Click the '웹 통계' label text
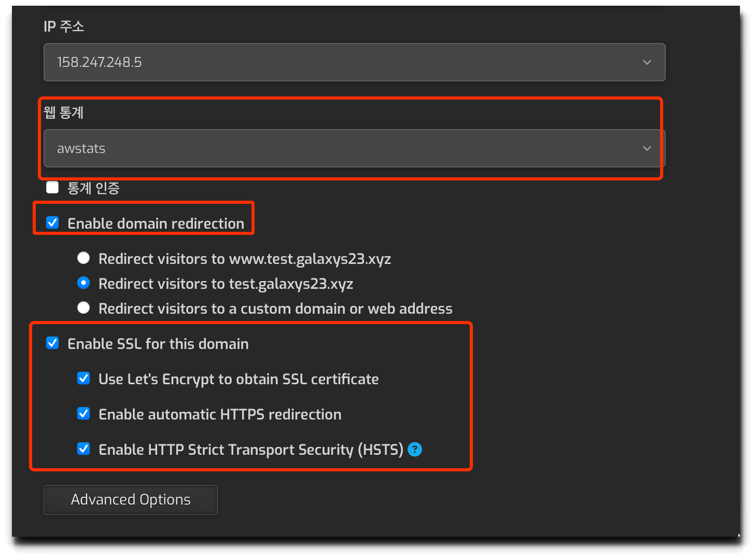 coord(64,113)
